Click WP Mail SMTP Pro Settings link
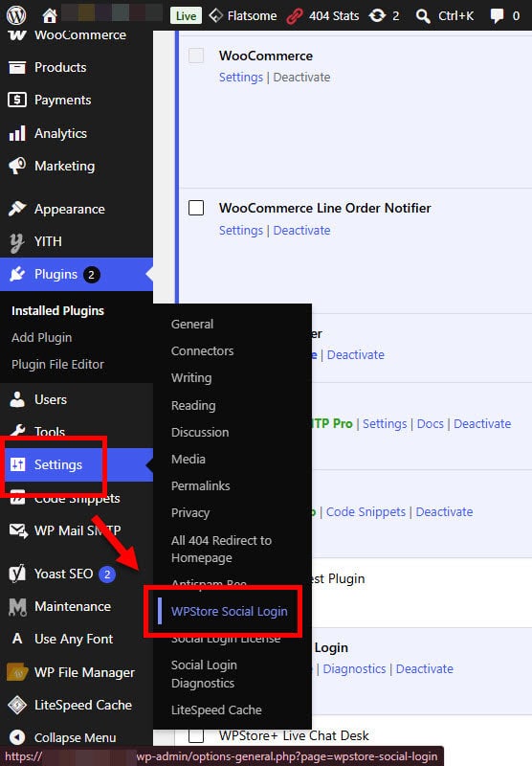Viewport: 532px width, 766px height. [385, 423]
